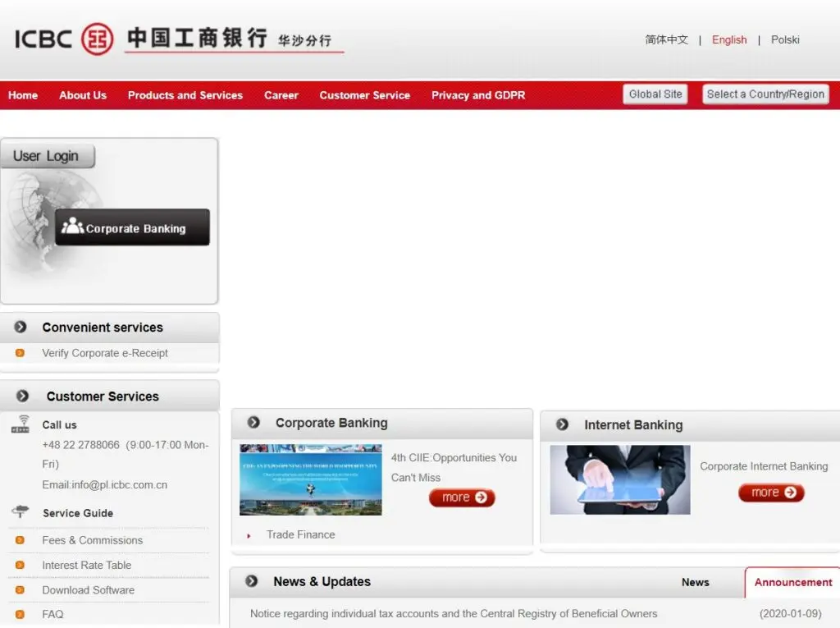This screenshot has width=840, height=628.
Task: Click the Corporate Internet Banking tablet thumbnail
Action: pyautogui.click(x=619, y=480)
